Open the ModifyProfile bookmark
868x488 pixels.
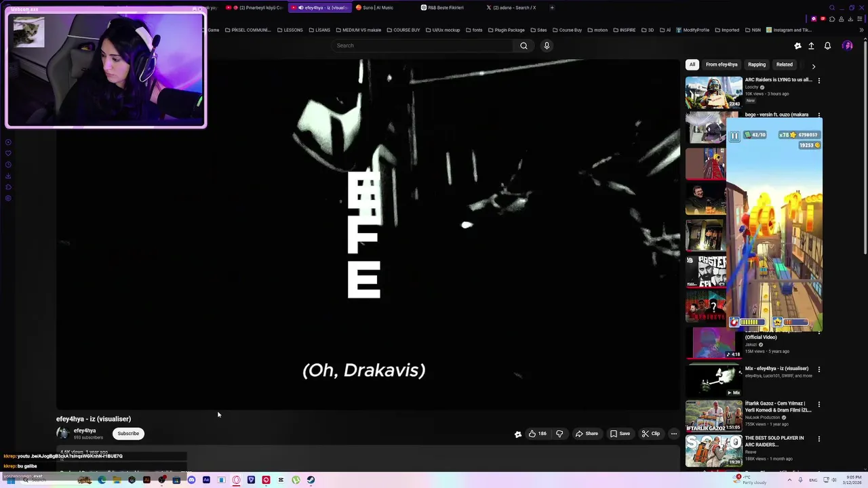[692, 30]
